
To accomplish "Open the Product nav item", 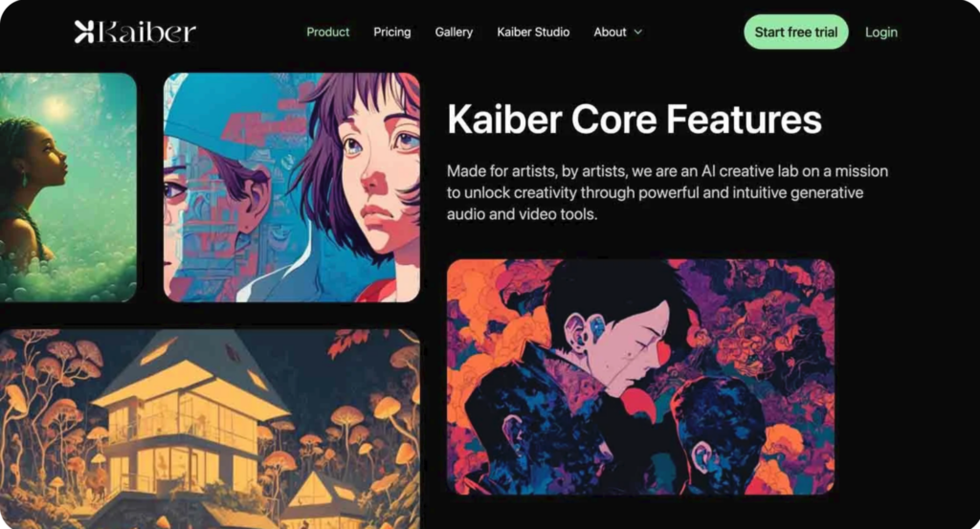I will pyautogui.click(x=327, y=32).
